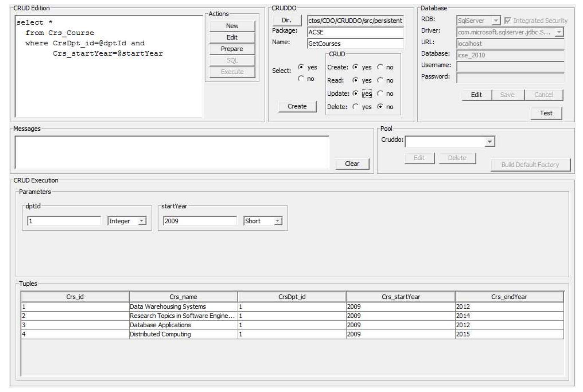The height and width of the screenshot is (392, 583).
Task: Select the 'Data Warehousing Systems' cell
Action: (x=183, y=307)
